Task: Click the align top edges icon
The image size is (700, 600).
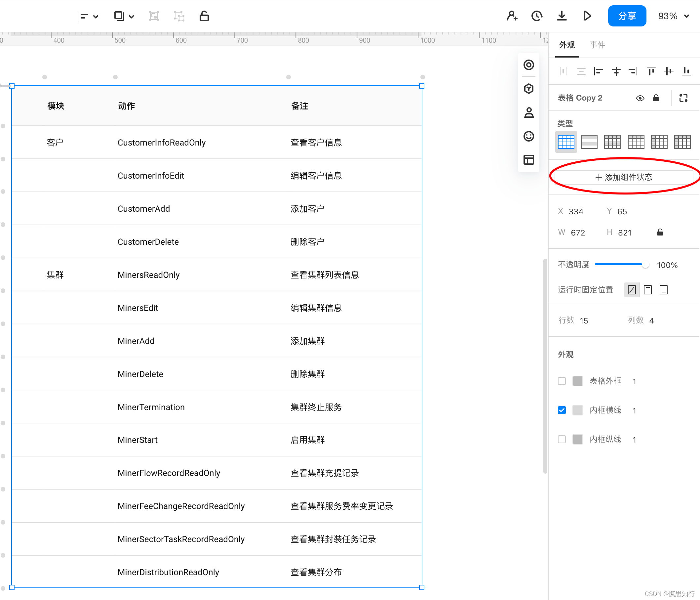Action: pyautogui.click(x=651, y=71)
